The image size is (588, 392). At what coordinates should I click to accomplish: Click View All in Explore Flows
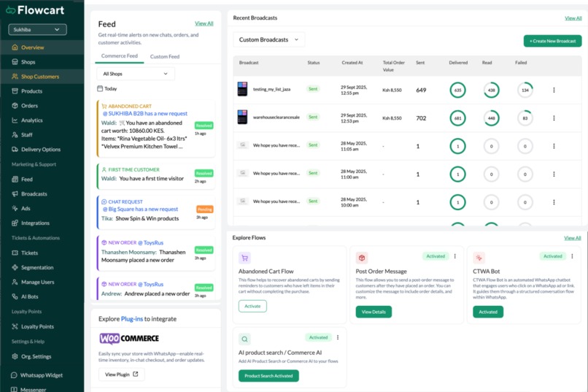pos(572,238)
